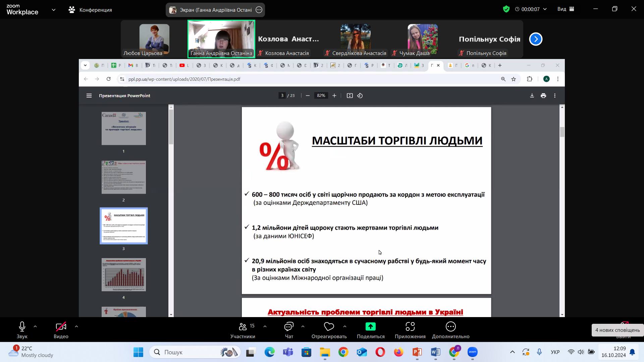Open the Reactions heart icon
Image resolution: width=644 pixels, height=362 pixels.
pyautogui.click(x=329, y=326)
